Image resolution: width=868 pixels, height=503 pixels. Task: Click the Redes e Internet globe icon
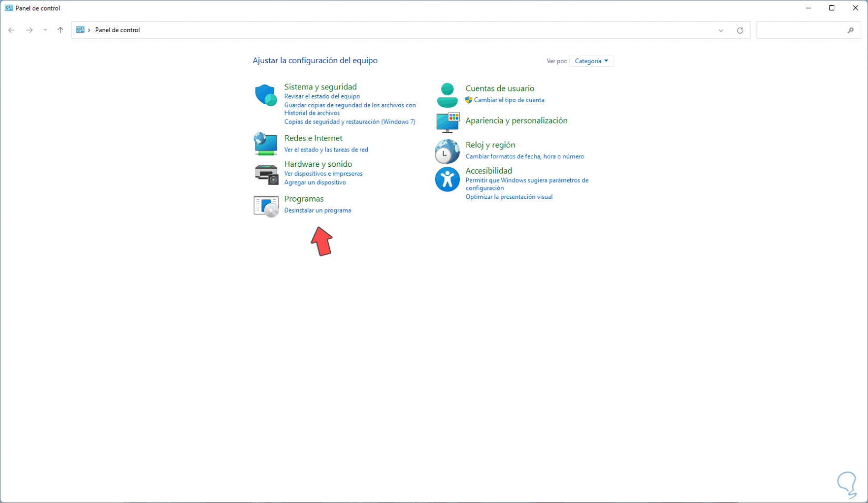pyautogui.click(x=266, y=144)
